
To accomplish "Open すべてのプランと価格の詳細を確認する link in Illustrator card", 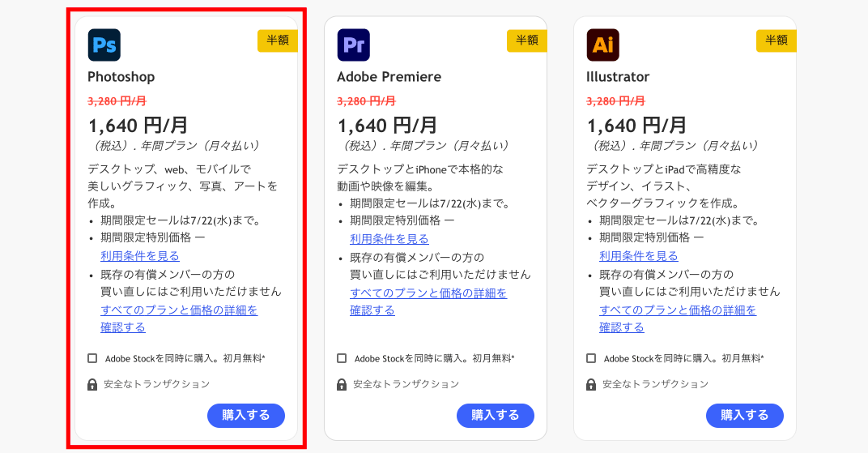I will pos(678,318).
